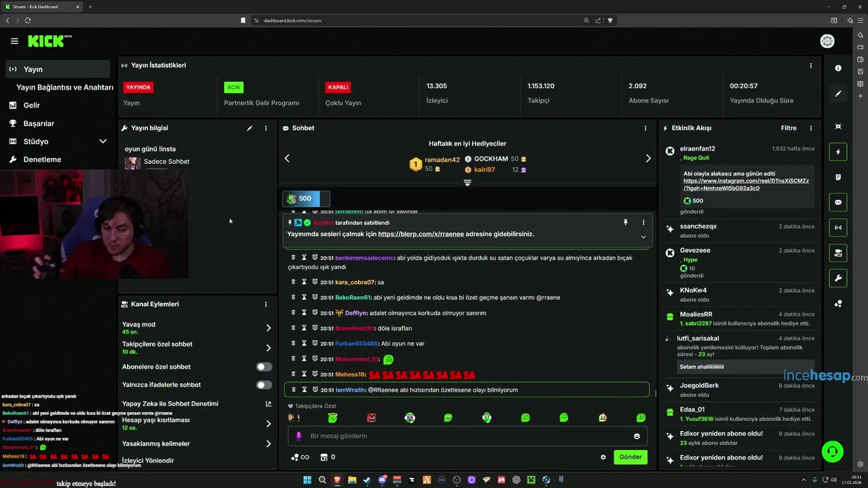
Task: Edit stream info with the pencil icon
Action: 250,128
